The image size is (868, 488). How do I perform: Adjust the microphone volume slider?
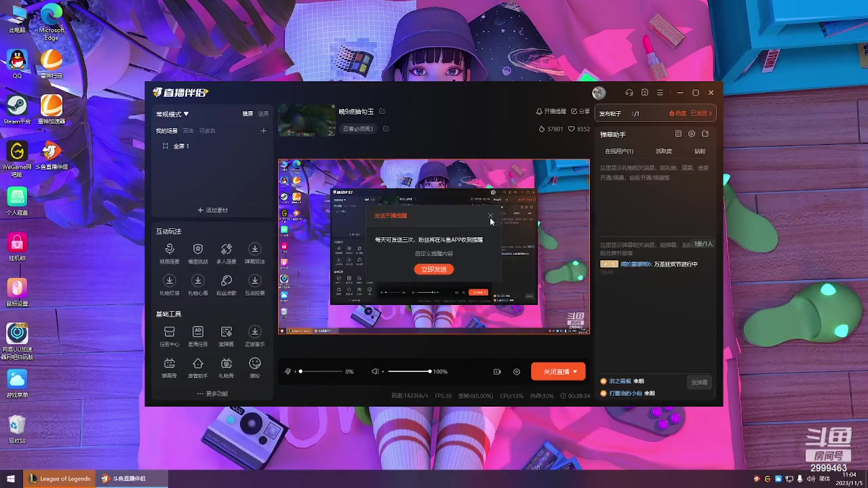pyautogui.click(x=321, y=371)
